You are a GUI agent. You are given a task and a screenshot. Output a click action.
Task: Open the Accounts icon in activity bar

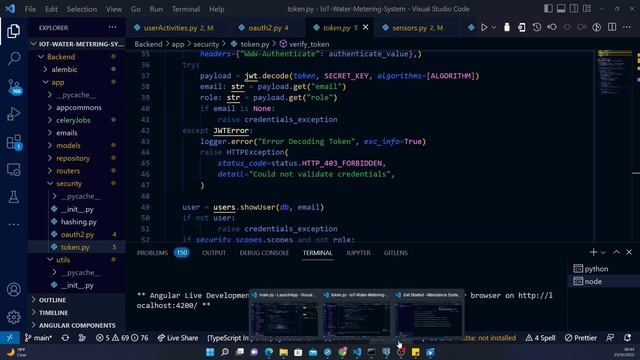[x=13, y=289]
